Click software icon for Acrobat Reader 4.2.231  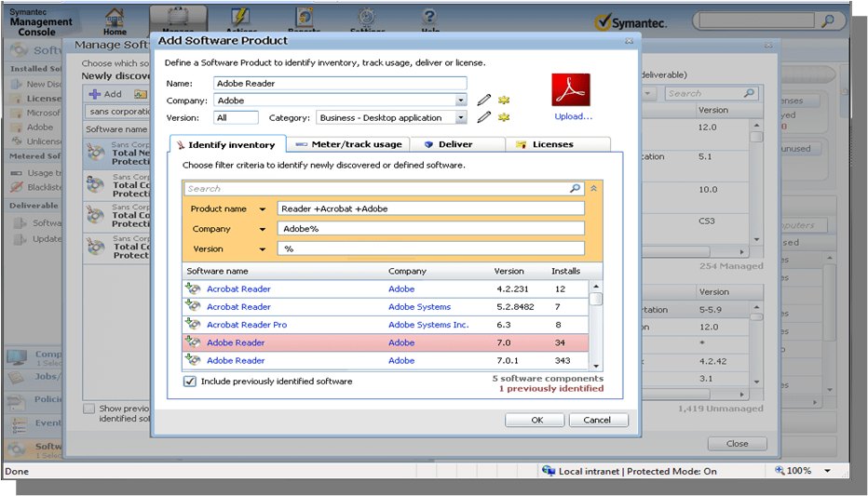point(193,288)
